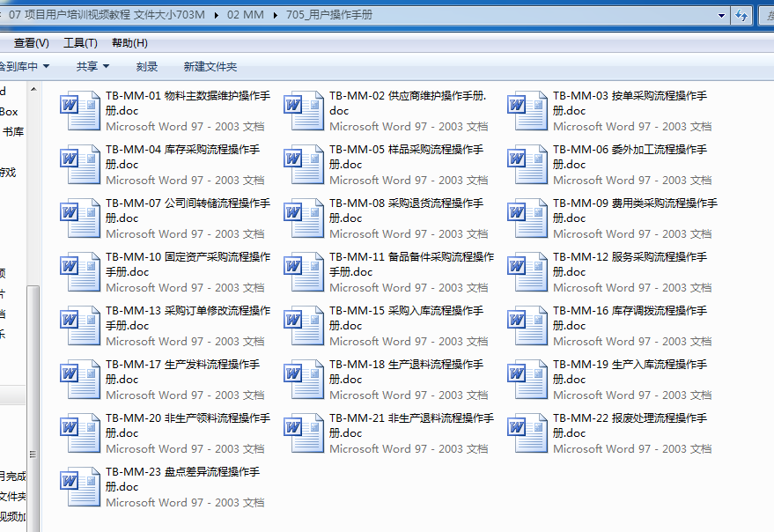Select the TB-MM-04 Word document icon
The width and height of the screenshot is (774, 532).
click(80, 165)
